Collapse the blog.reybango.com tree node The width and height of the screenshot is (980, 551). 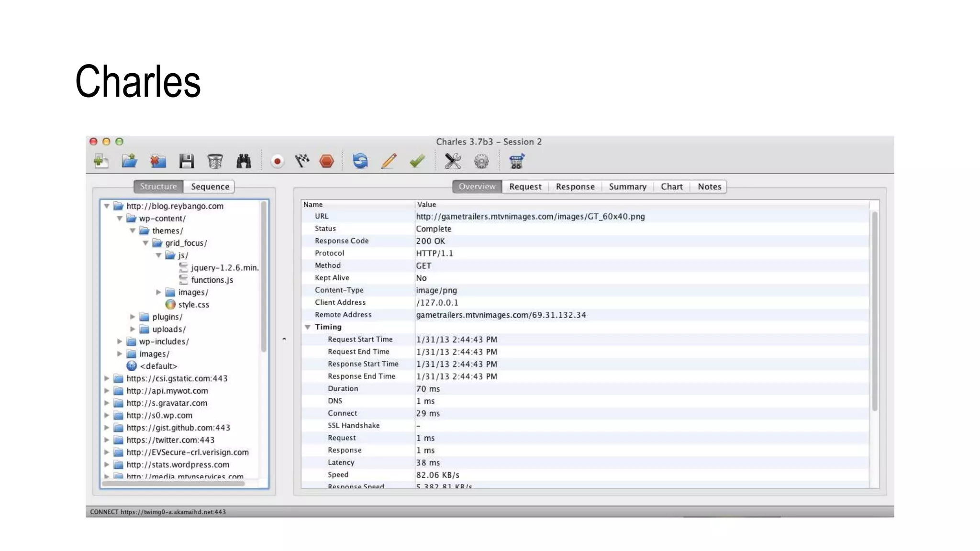tap(107, 206)
